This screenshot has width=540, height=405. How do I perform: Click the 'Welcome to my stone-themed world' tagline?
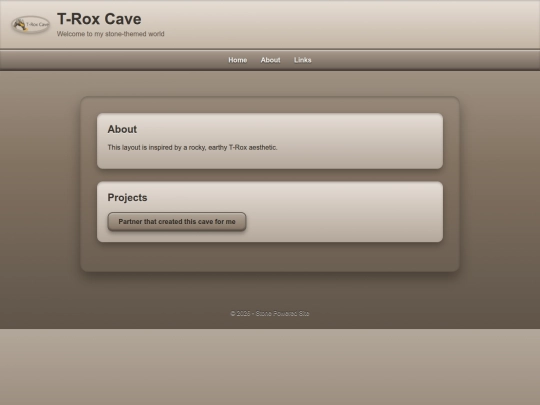(111, 34)
